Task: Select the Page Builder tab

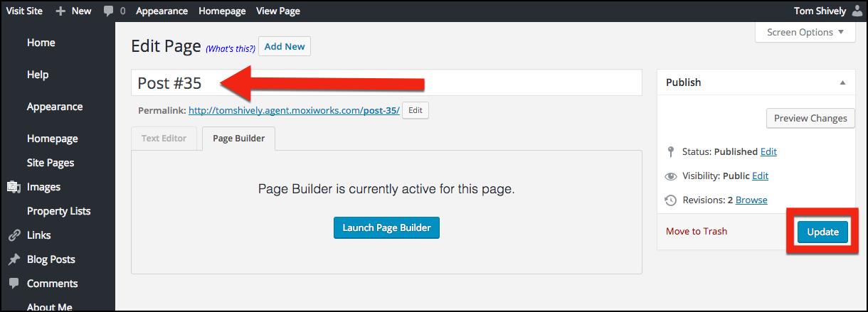Action: (238, 138)
